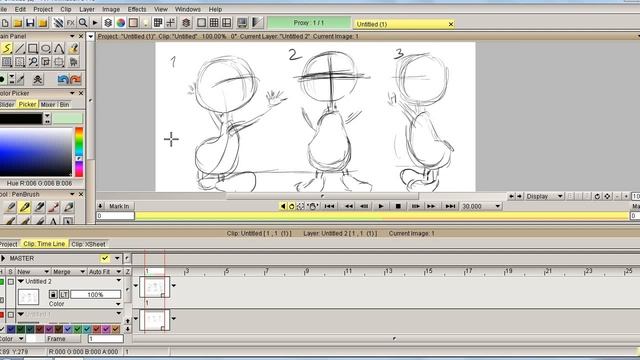Show the grid icon in top toolbar
640x360 pixels.
[214, 23]
